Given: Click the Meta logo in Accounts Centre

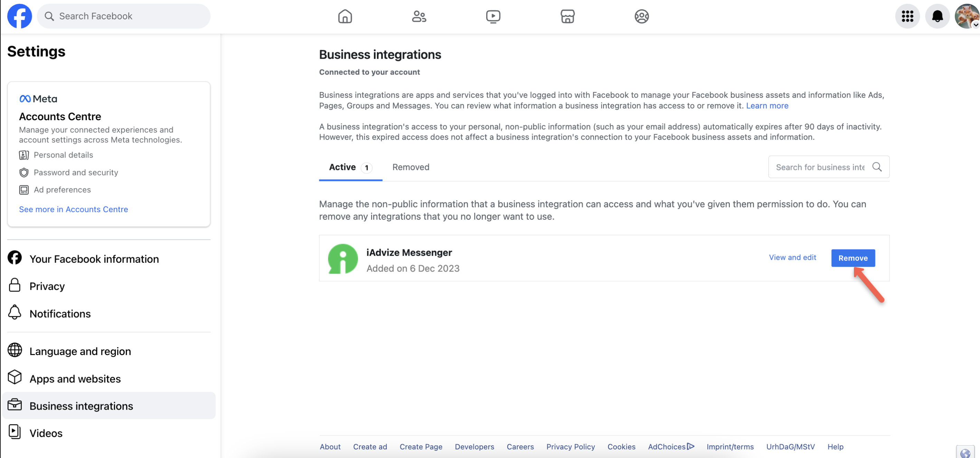Looking at the screenshot, I should (x=38, y=99).
